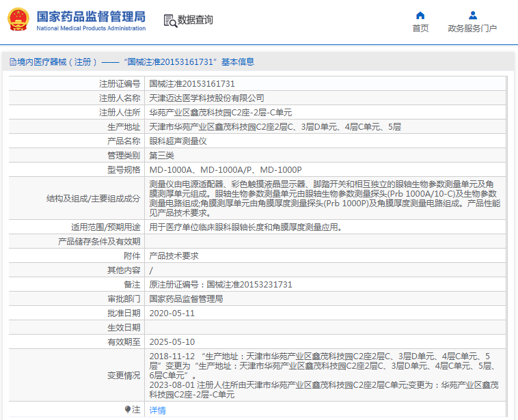Click the 附件 row label
The width and height of the screenshot is (518, 420).
click(132, 256)
